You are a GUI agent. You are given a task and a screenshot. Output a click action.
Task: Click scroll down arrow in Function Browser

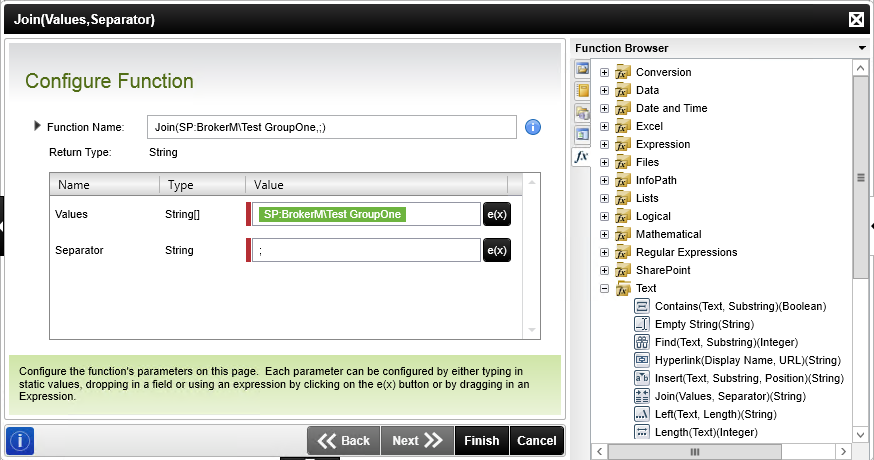tap(860, 434)
